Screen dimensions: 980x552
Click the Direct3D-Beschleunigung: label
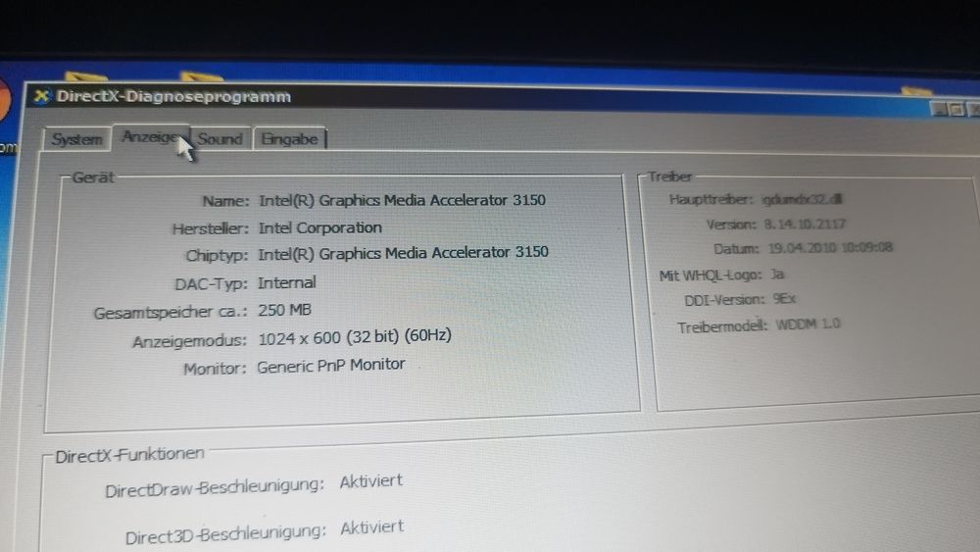tap(225, 534)
